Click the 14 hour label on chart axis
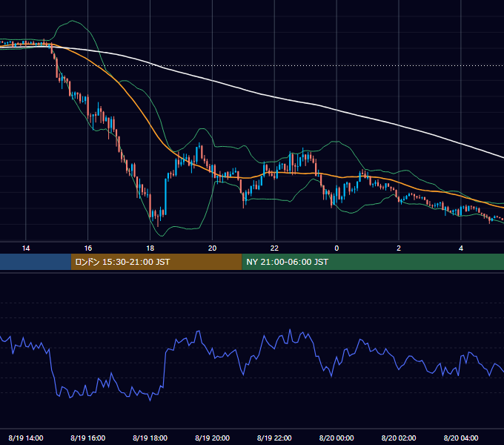Viewport: 504px width, 445px height. tap(26, 248)
